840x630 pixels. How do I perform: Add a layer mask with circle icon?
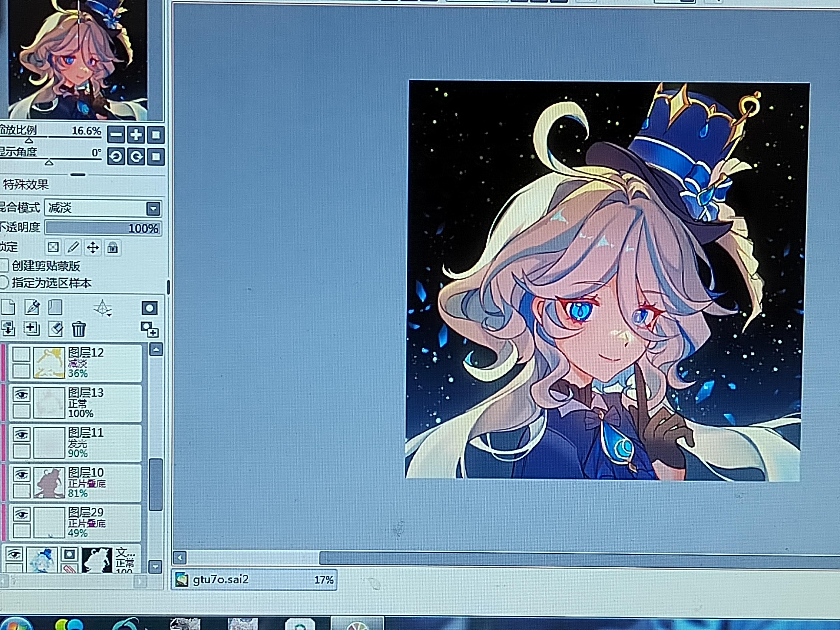[149, 308]
